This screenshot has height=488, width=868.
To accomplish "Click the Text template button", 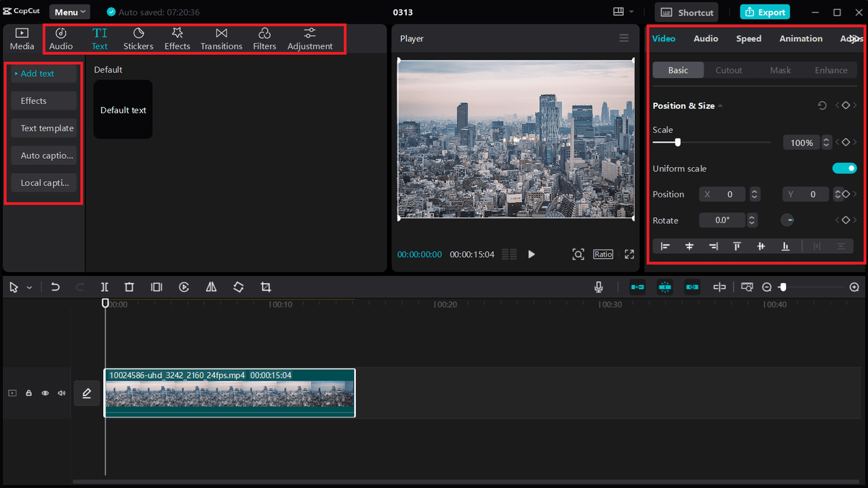I will tap(45, 128).
